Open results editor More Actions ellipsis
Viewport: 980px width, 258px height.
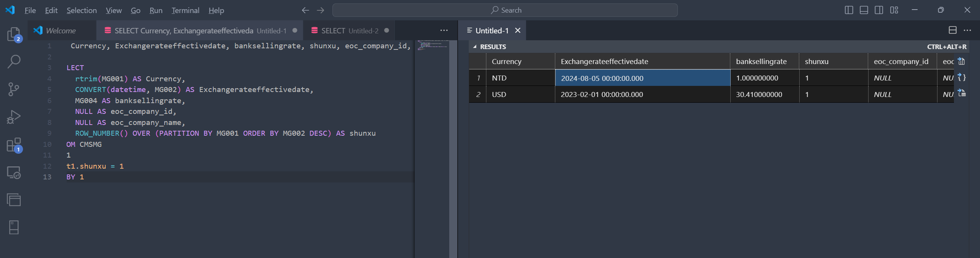pos(967,30)
